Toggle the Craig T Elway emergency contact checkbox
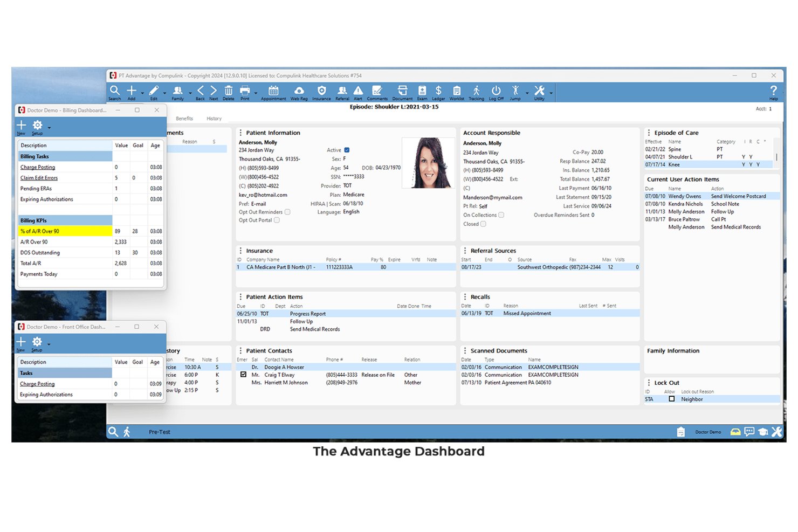This screenshot has width=798, height=532. tap(243, 375)
